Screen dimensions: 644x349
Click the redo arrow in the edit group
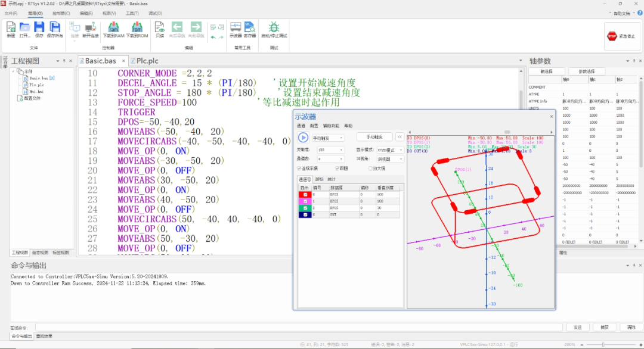221,37
